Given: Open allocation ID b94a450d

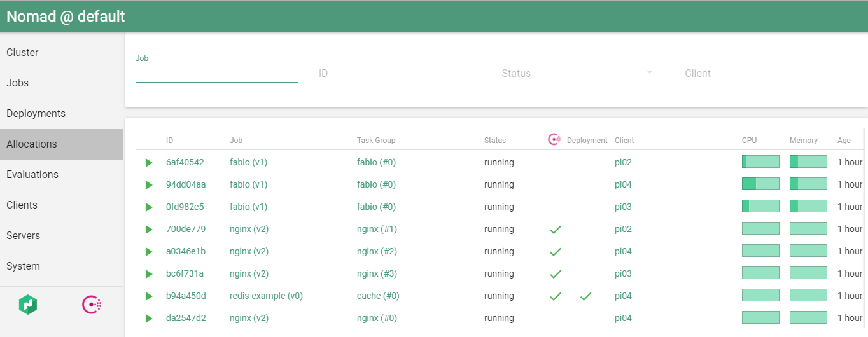Looking at the screenshot, I should tap(186, 296).
